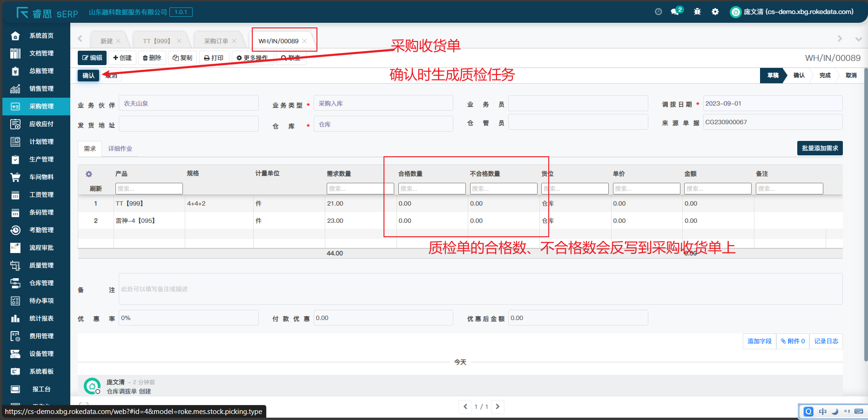Open the 业务类型 selection field
Viewport: 868px width, 420px height.
tap(383, 103)
